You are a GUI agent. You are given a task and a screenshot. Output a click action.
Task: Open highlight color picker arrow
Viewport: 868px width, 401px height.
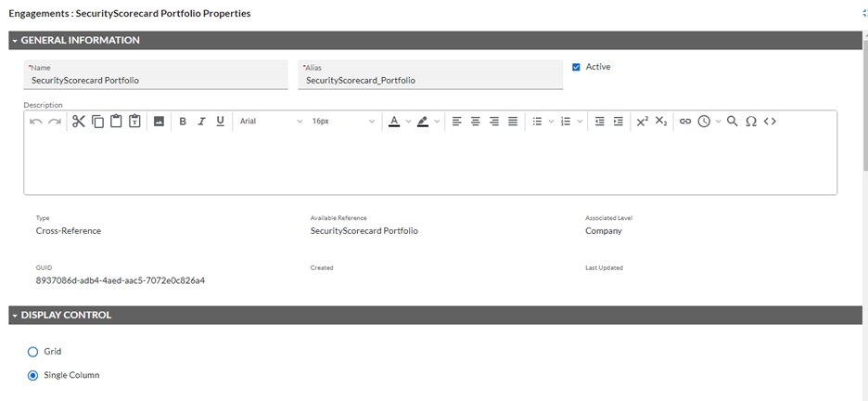click(x=437, y=122)
